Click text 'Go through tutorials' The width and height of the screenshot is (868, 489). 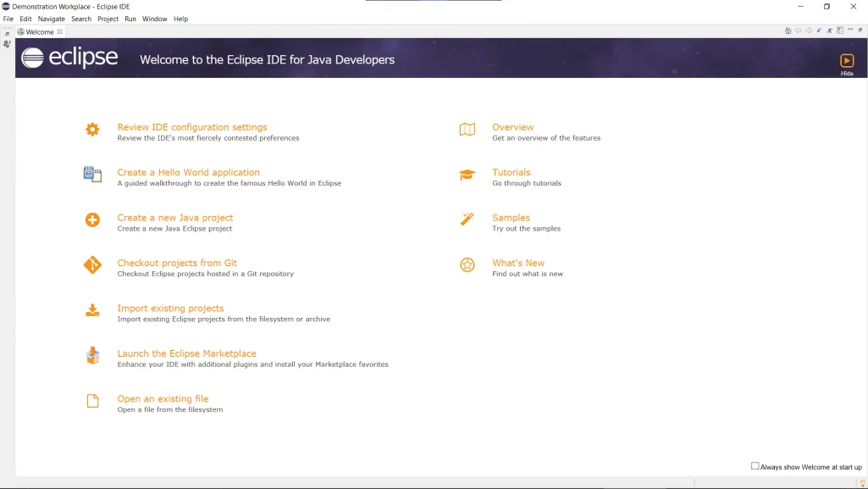[527, 183]
